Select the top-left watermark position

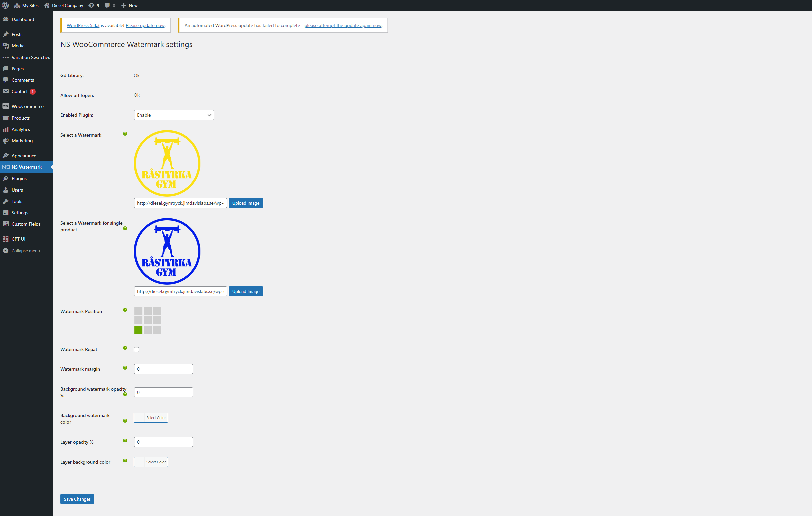pyautogui.click(x=138, y=311)
